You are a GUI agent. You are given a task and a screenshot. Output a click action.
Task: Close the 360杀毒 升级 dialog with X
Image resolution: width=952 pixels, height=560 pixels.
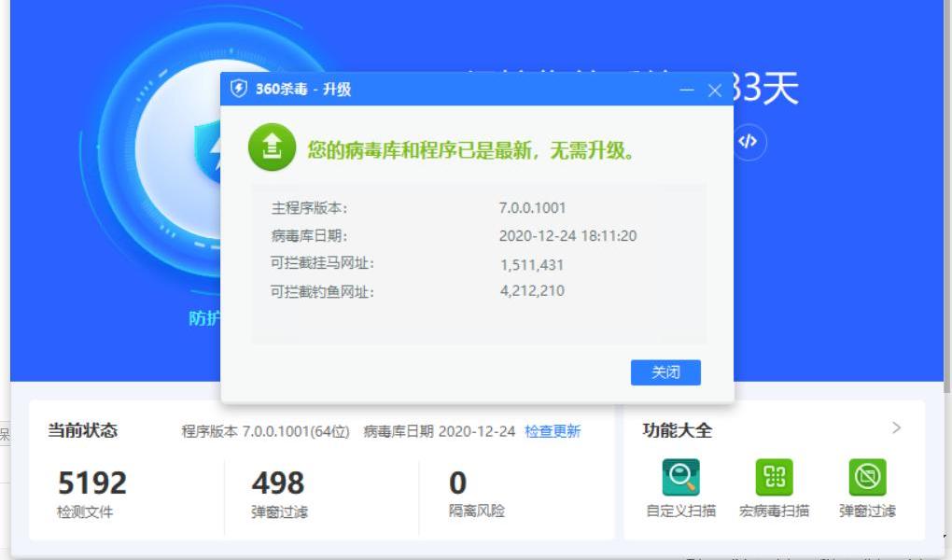point(715,91)
